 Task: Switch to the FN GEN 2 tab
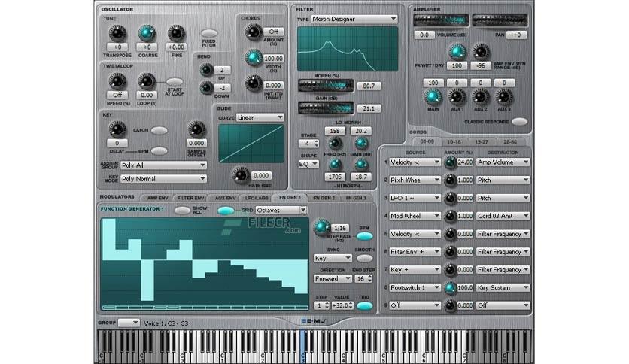(x=324, y=198)
